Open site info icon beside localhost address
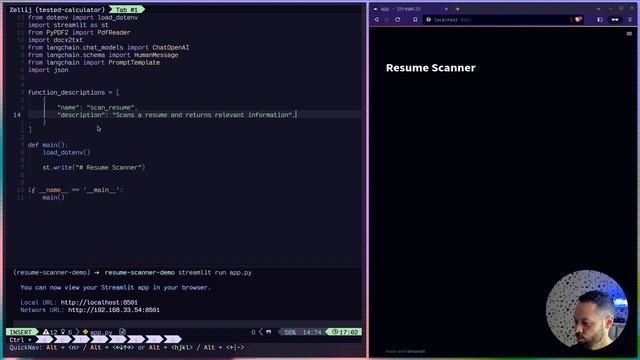 tap(429, 20)
